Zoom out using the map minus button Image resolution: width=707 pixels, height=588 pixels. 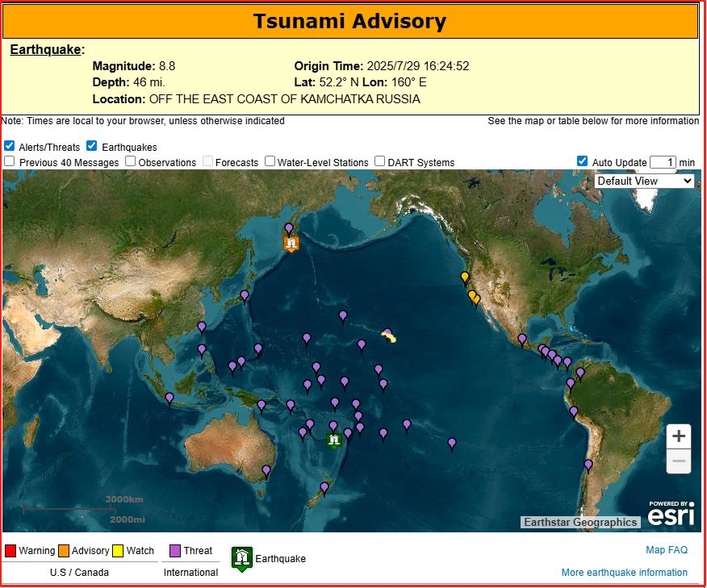click(x=679, y=462)
